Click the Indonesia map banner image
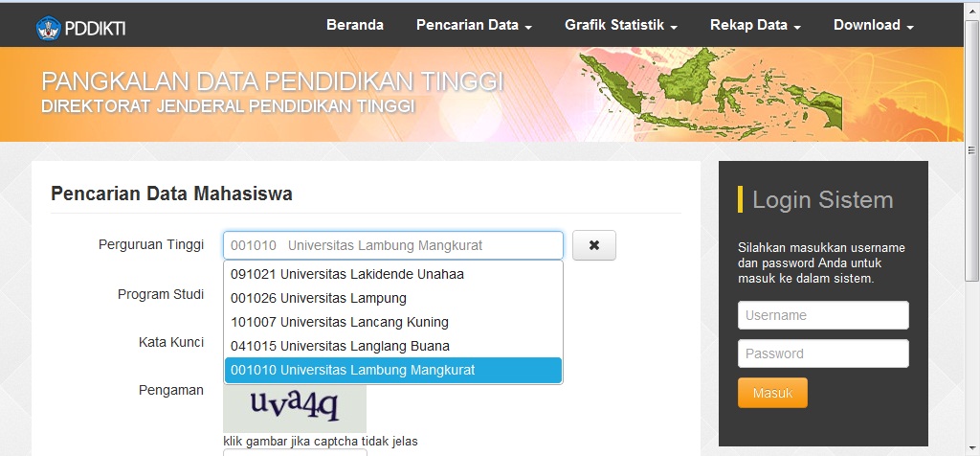 pyautogui.click(x=712, y=93)
